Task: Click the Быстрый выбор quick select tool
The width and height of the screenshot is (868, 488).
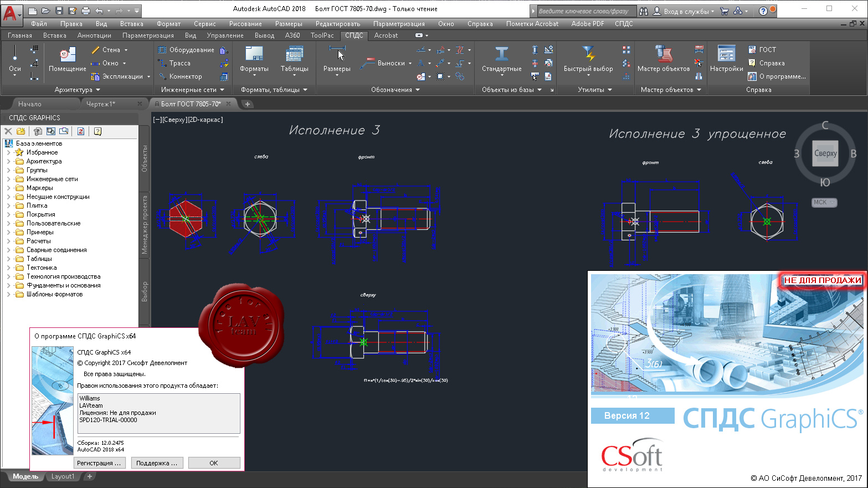Action: pos(588,60)
